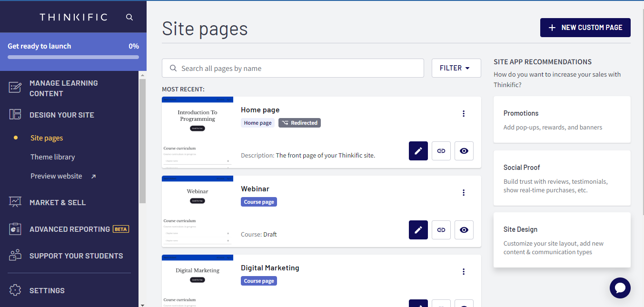Click the Manage Learning Content icon
644x307 pixels.
(15, 88)
